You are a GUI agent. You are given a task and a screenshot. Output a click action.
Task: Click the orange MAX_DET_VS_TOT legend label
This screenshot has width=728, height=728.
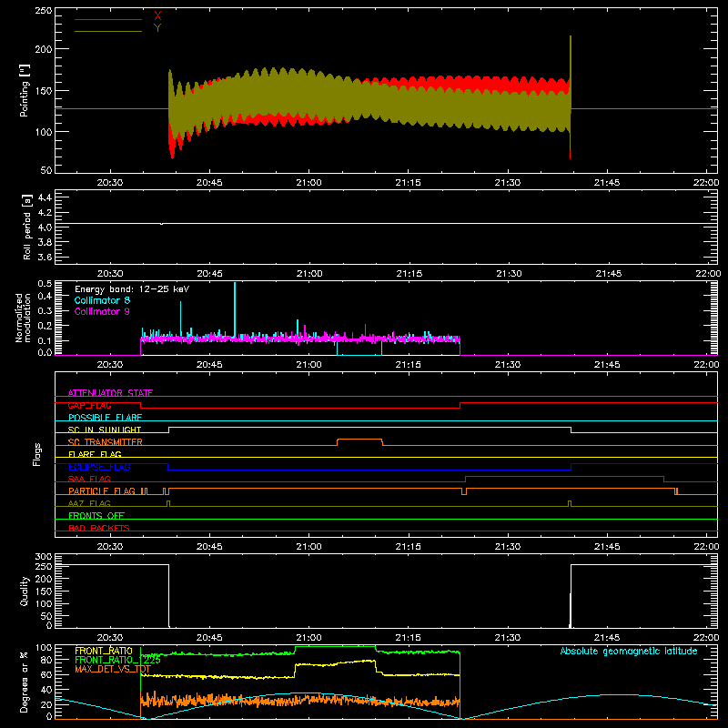(113, 669)
